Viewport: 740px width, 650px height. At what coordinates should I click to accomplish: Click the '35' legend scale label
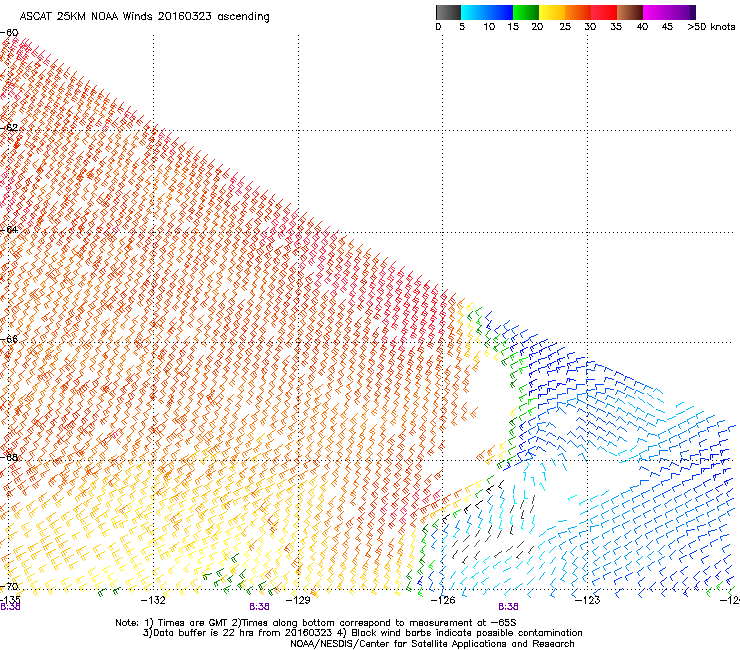pos(616,27)
